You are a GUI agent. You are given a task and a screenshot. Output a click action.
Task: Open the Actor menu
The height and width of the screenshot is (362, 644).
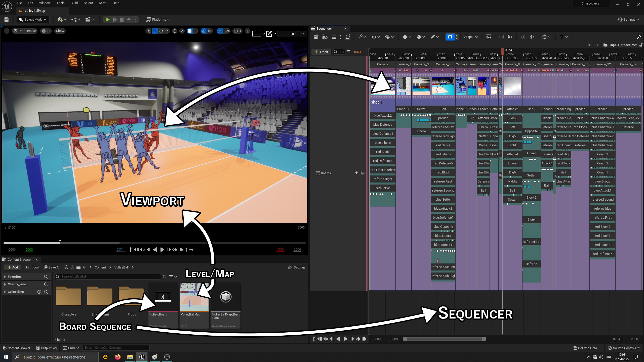click(102, 3)
